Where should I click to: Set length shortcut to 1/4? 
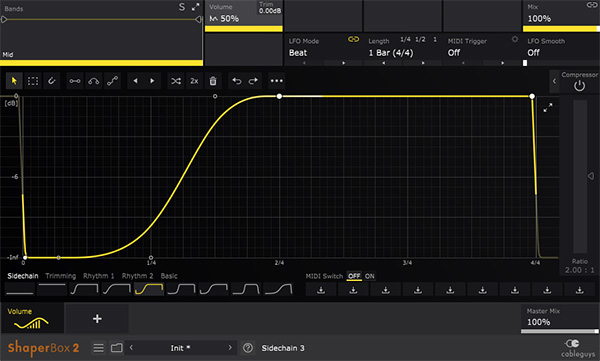click(x=405, y=39)
